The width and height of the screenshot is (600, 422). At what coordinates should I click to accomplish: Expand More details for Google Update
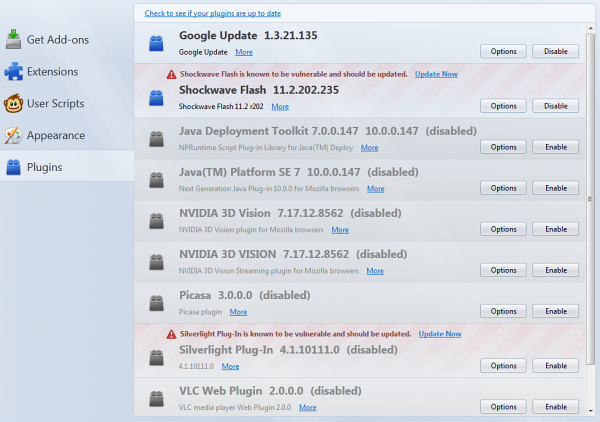click(244, 51)
